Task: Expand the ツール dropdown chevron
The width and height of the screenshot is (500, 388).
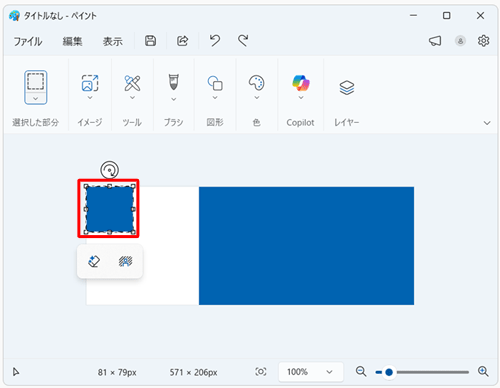Action: coord(132,98)
